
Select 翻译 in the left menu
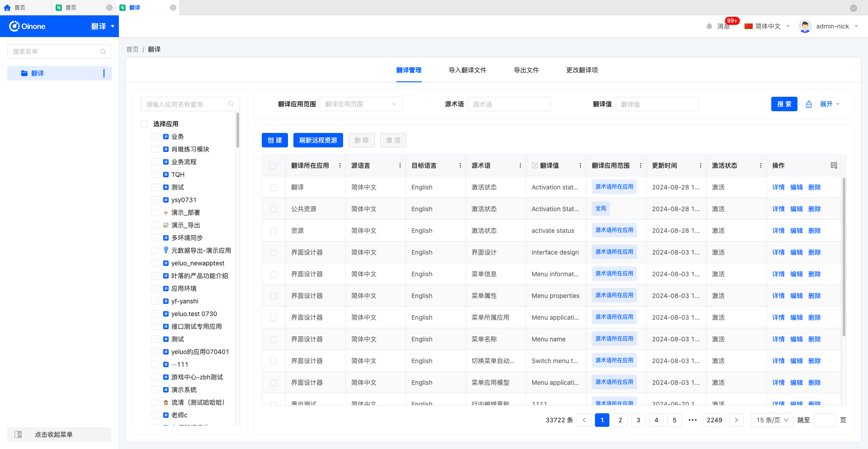click(x=60, y=73)
